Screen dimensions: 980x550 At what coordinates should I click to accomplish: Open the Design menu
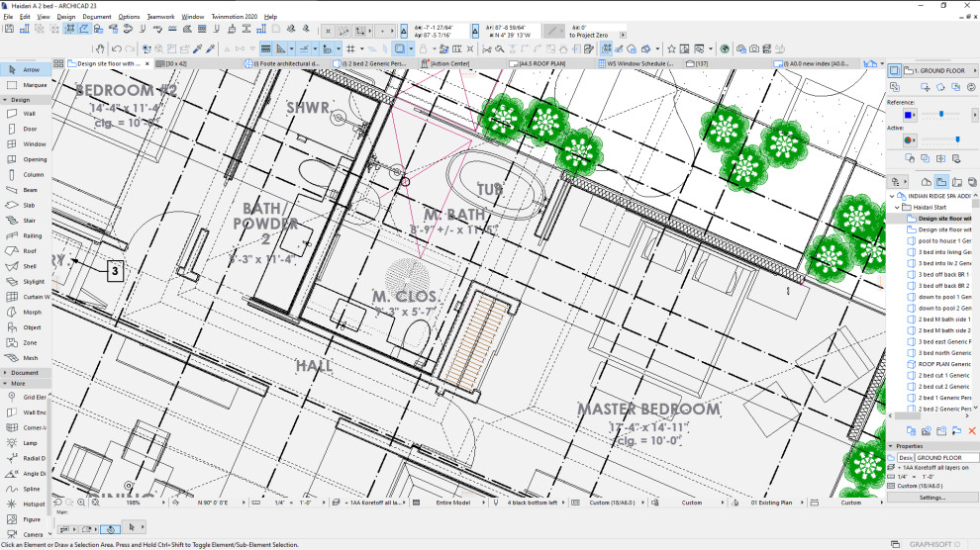[66, 17]
